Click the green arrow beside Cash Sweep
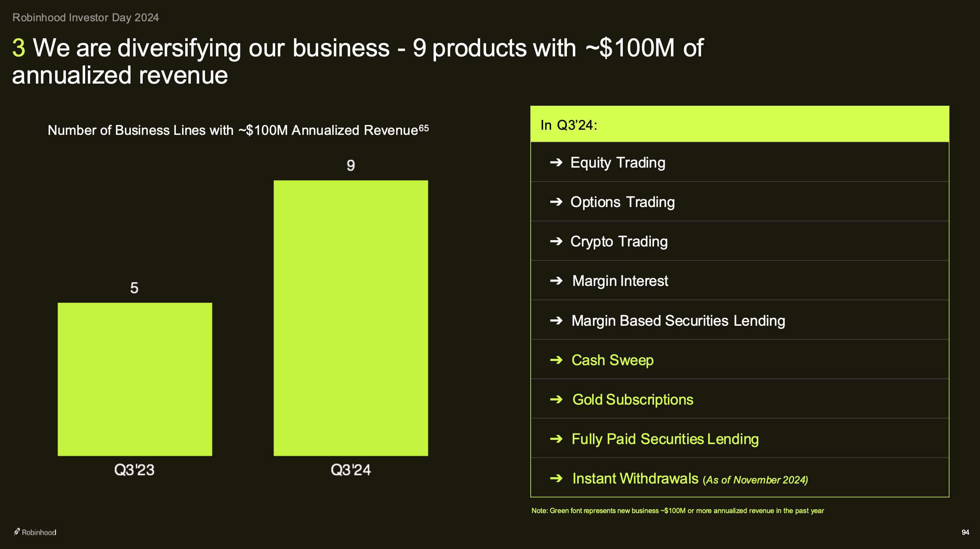The image size is (980, 549). pyautogui.click(x=556, y=360)
